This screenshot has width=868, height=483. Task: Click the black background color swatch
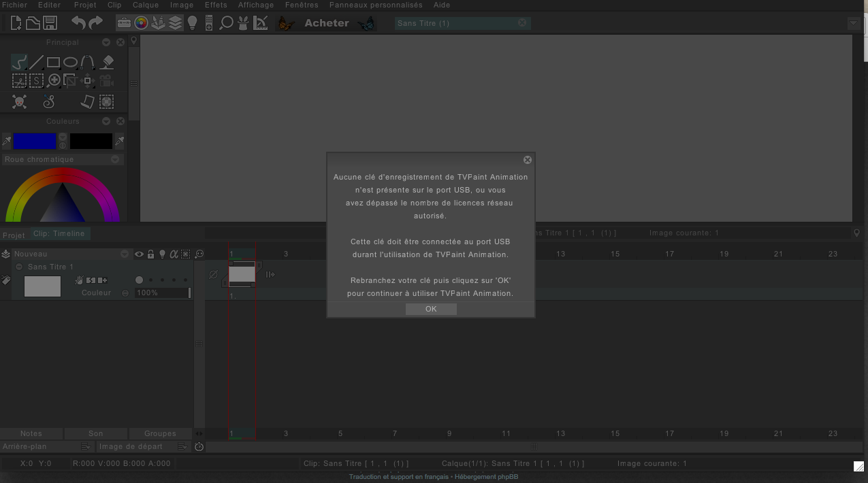(x=91, y=141)
